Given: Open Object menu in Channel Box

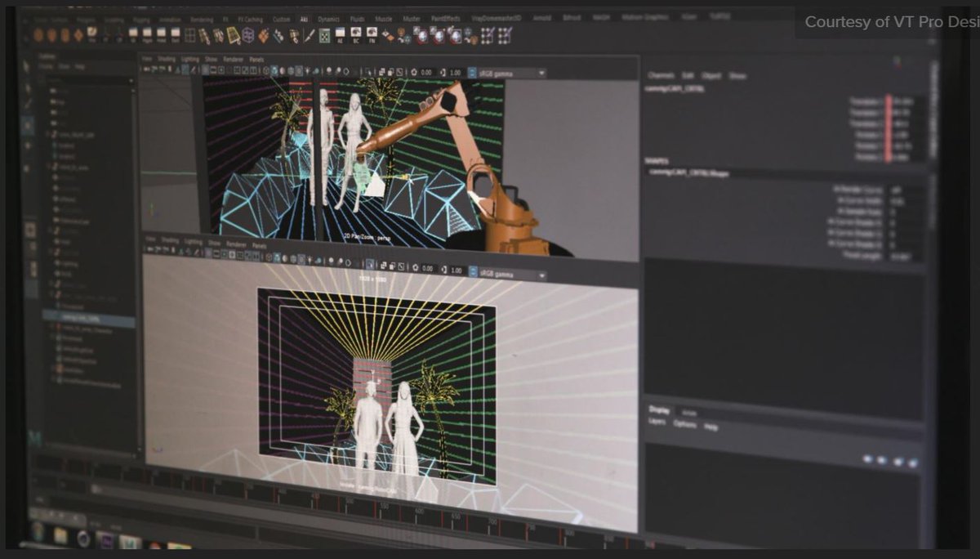Looking at the screenshot, I should click(711, 75).
